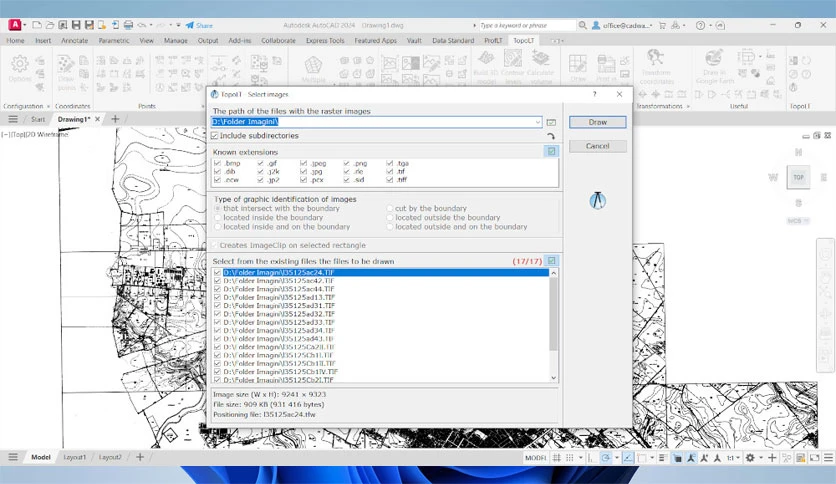Open the ProfLT ribbon tab
The height and width of the screenshot is (484, 836).
pyautogui.click(x=493, y=41)
